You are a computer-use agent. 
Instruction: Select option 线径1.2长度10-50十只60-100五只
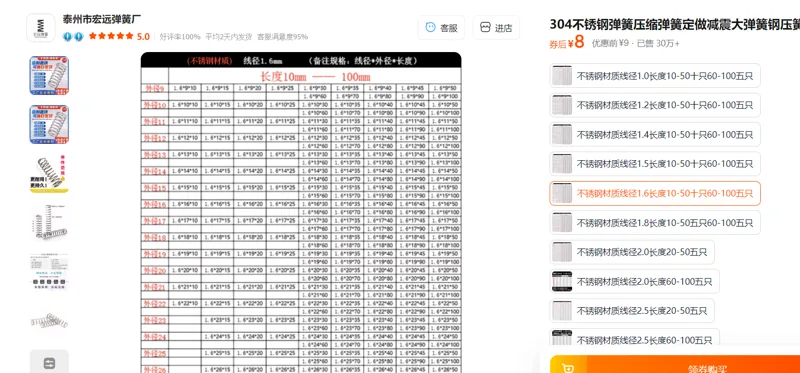pos(655,106)
